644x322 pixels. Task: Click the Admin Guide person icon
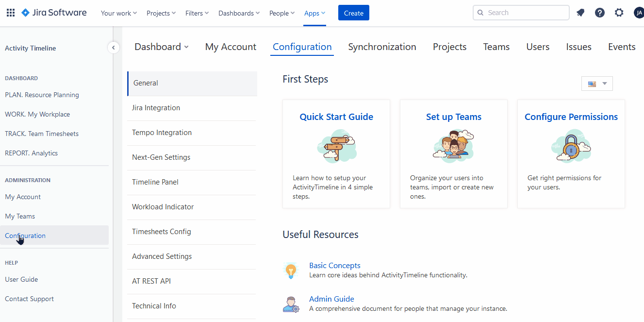[x=291, y=304]
